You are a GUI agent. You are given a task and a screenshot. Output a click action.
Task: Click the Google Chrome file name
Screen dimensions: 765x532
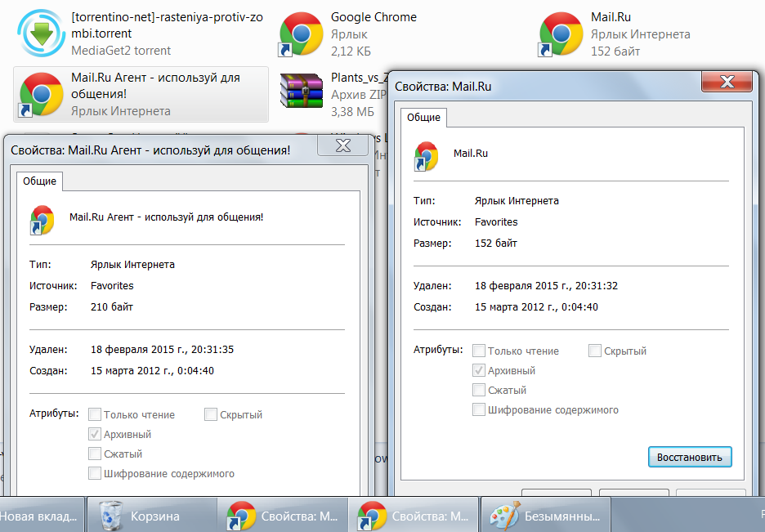click(x=374, y=17)
